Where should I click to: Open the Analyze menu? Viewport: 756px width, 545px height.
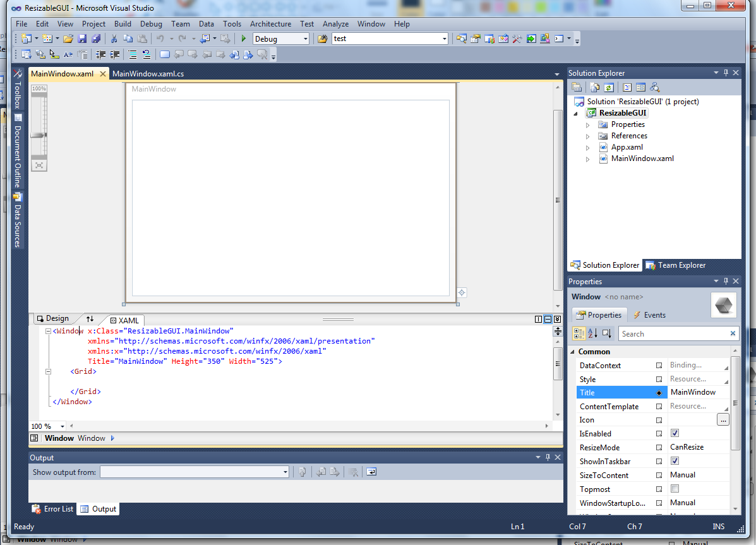click(x=335, y=23)
